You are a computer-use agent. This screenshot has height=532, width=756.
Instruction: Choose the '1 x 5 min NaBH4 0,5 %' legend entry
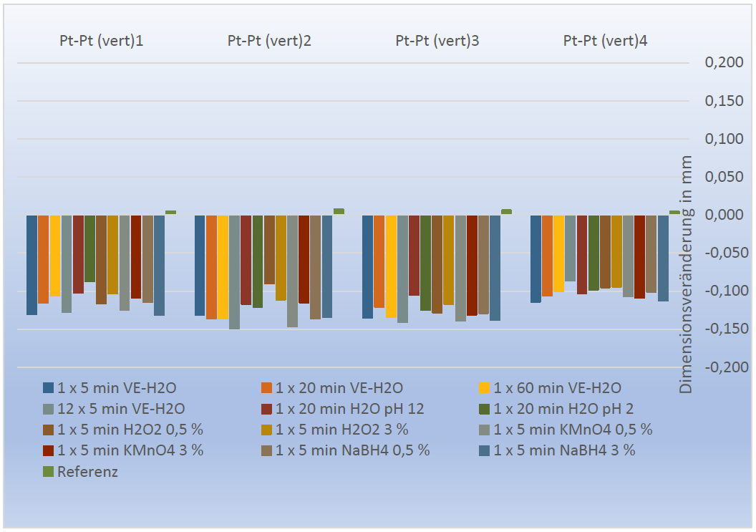(x=352, y=450)
